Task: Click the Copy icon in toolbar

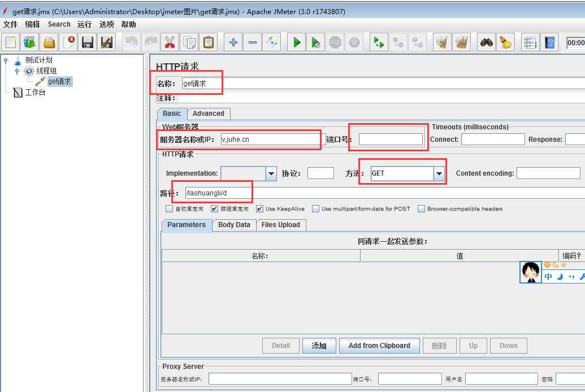Action: click(x=189, y=42)
